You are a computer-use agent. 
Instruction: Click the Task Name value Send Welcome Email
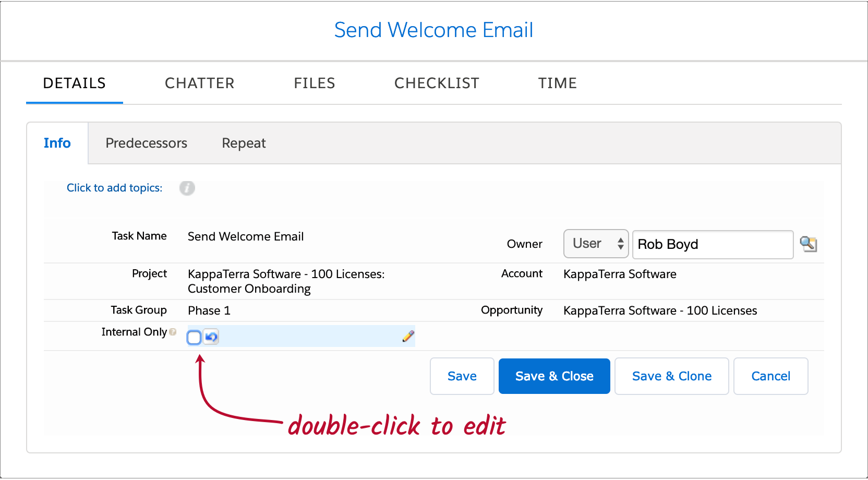click(246, 236)
